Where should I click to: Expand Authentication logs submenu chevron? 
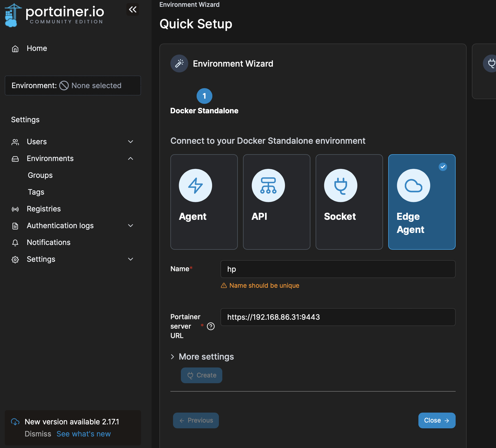click(131, 226)
